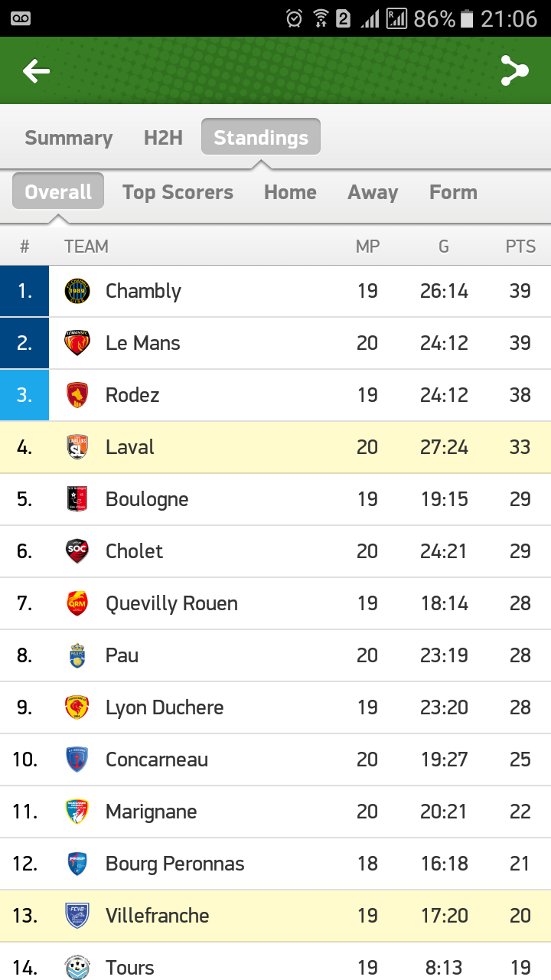The image size is (551, 980).
Task: Tap the Le Mans club crest
Action: point(77,343)
